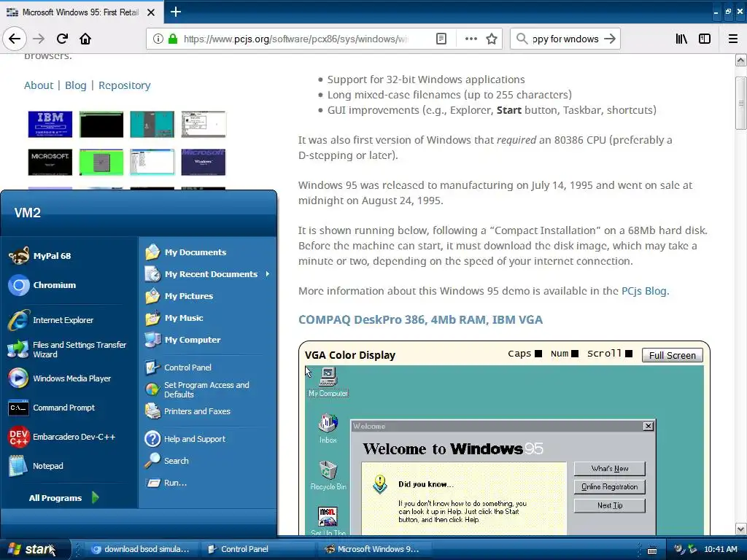Open the MICROSOFT black thumbnail

point(50,162)
